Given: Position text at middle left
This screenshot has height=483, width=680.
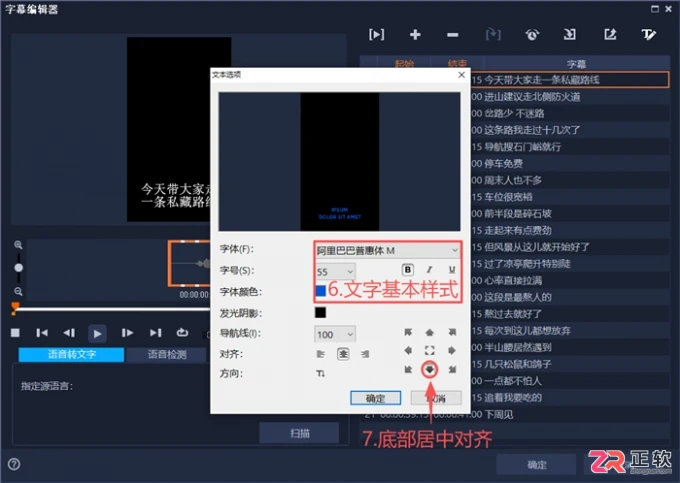Looking at the screenshot, I should [408, 350].
